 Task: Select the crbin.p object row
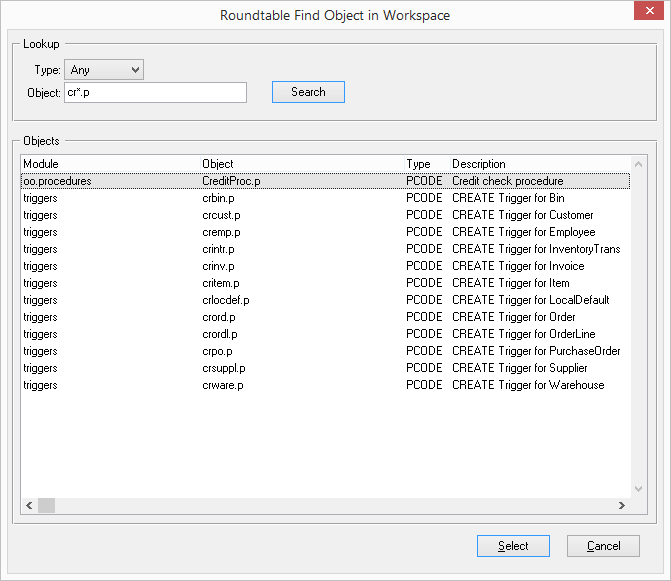(326, 198)
